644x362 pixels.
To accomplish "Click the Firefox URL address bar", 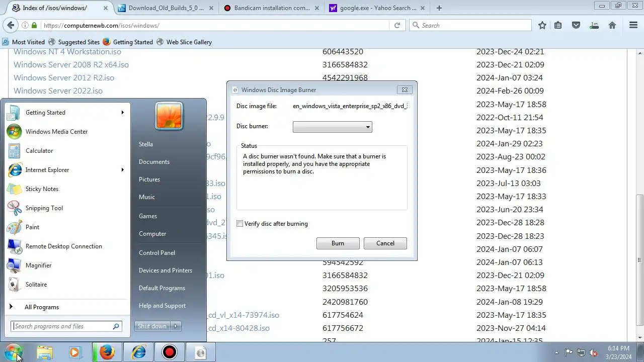I will click(x=216, y=25).
